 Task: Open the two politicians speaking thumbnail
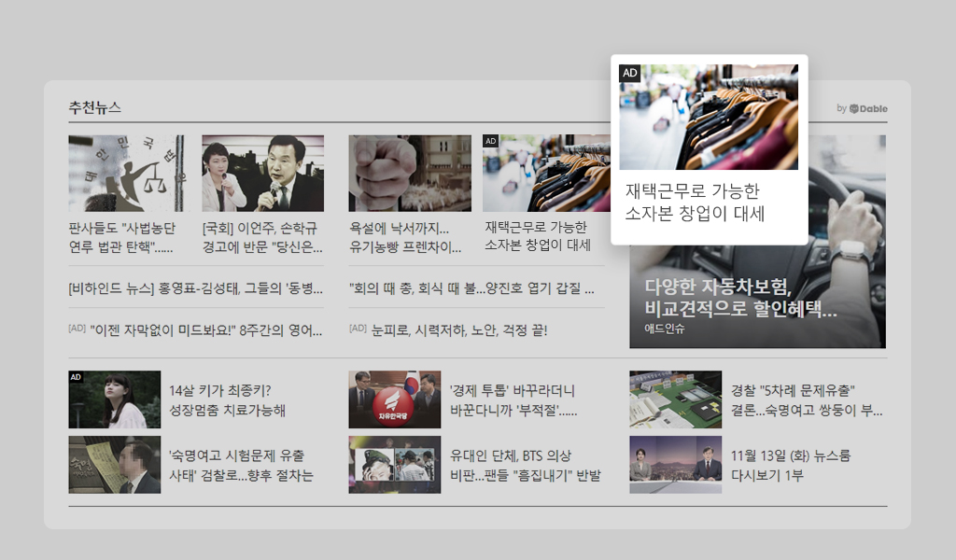click(262, 173)
